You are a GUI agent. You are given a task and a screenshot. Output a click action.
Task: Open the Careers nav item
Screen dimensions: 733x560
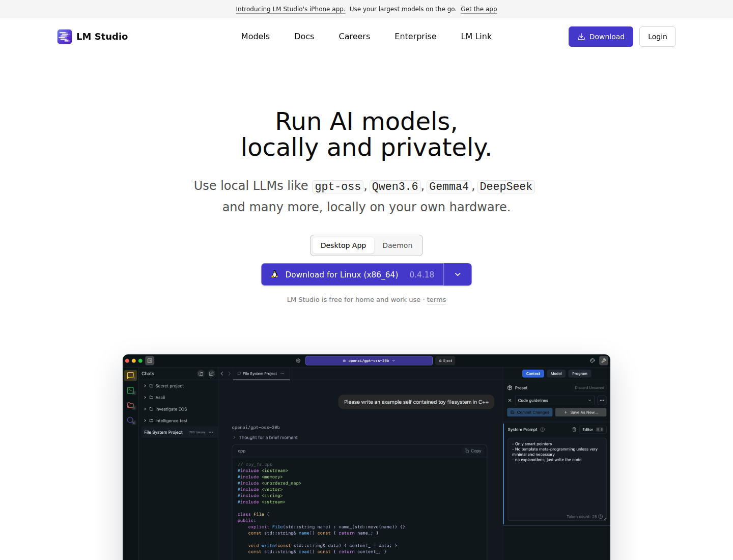[x=354, y=37]
